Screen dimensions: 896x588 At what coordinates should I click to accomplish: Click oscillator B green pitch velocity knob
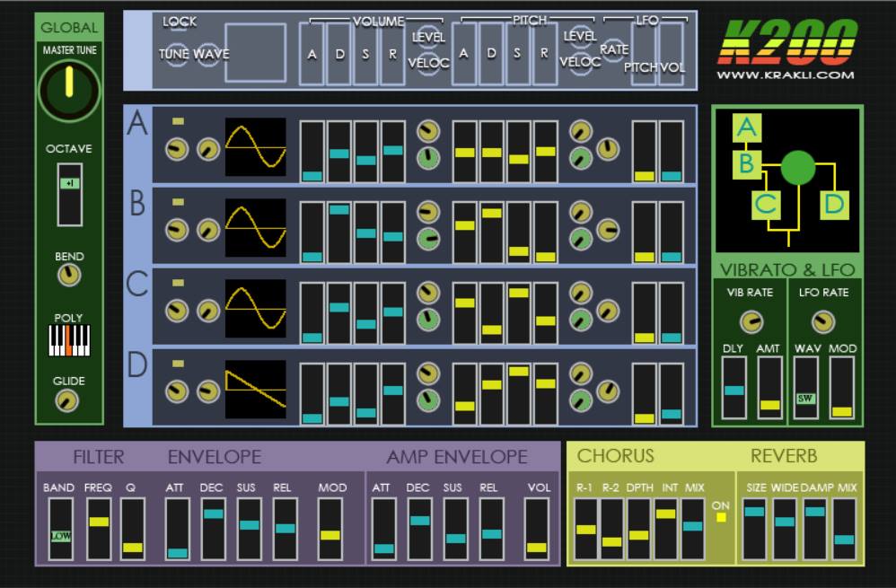(581, 239)
